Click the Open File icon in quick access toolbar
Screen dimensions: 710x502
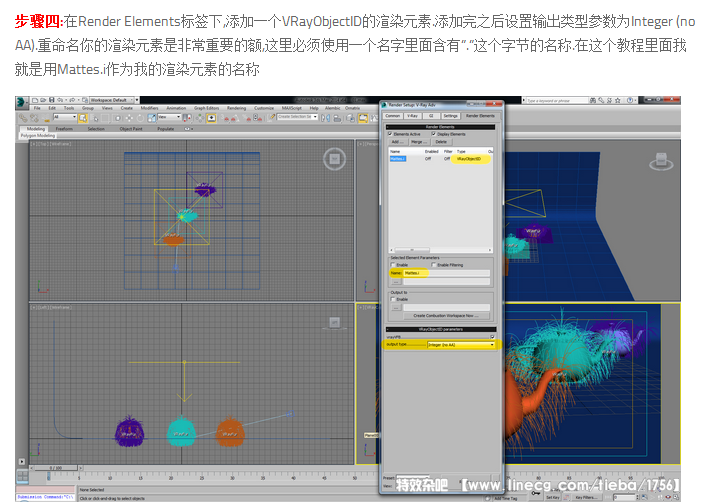point(43,100)
